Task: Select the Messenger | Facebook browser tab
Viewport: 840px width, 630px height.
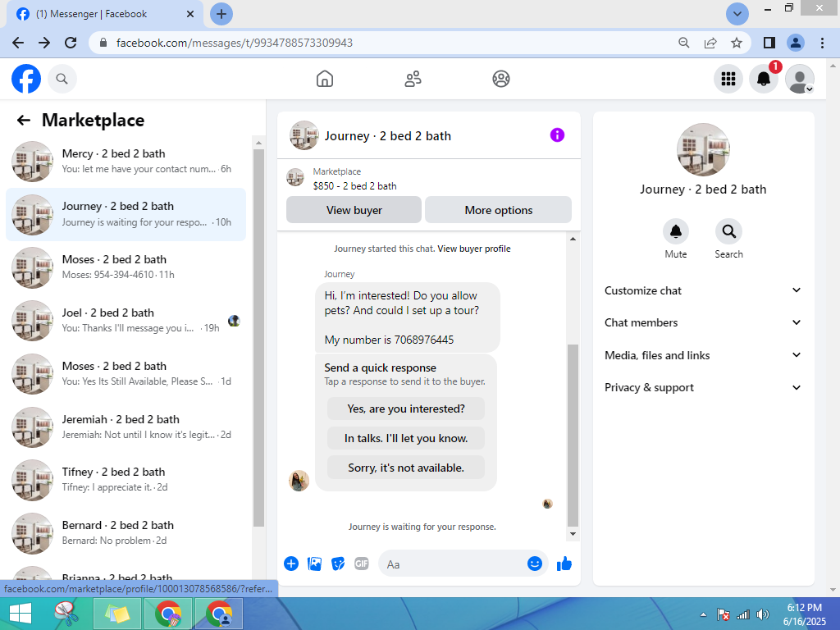Action: pyautogui.click(x=105, y=14)
